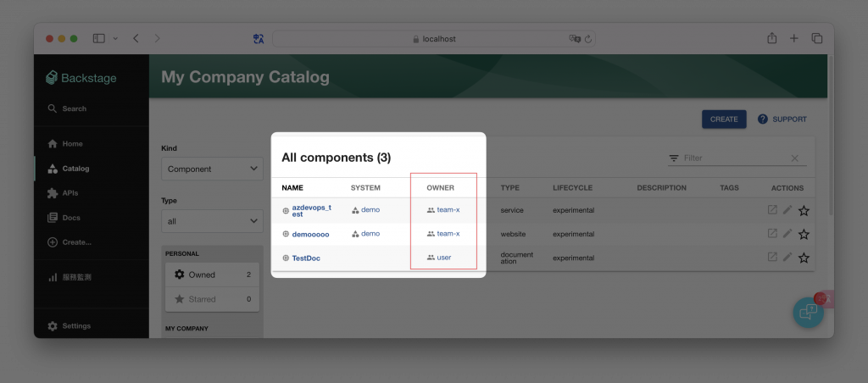Image resolution: width=868 pixels, height=383 pixels.
Task: Open Search in the sidebar
Action: pyautogui.click(x=67, y=108)
